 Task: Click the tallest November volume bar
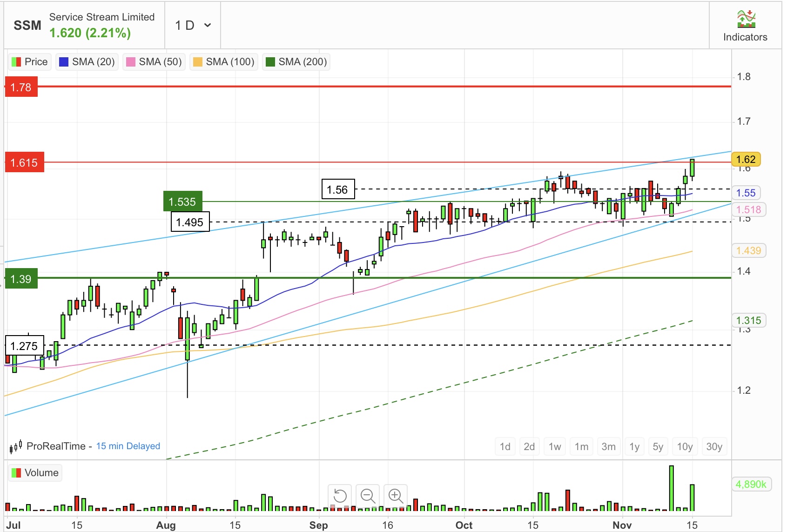point(672,489)
